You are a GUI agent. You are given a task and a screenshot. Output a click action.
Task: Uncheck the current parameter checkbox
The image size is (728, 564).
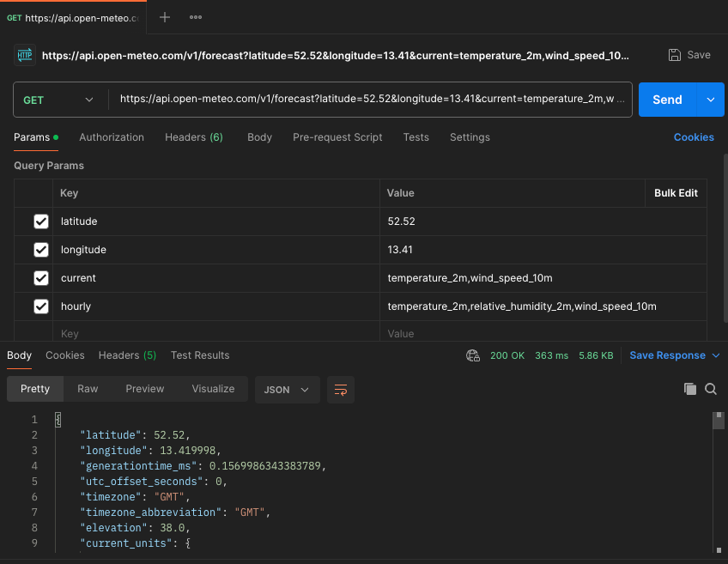point(41,278)
